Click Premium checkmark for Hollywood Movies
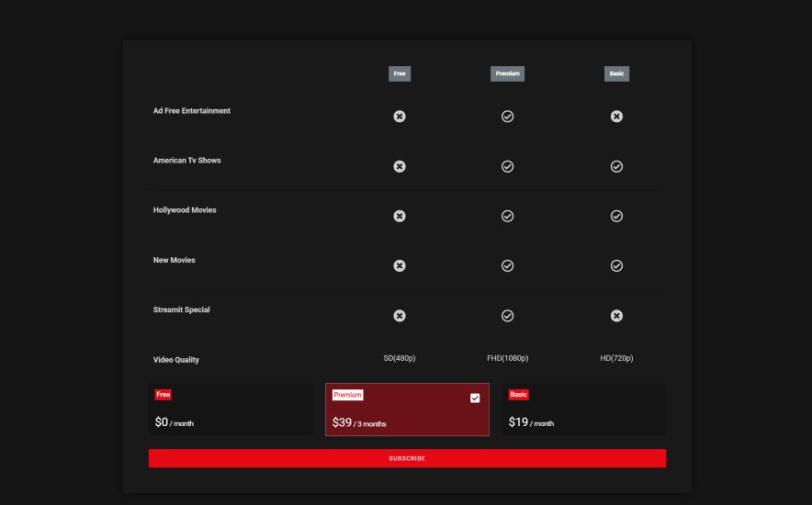 (507, 216)
